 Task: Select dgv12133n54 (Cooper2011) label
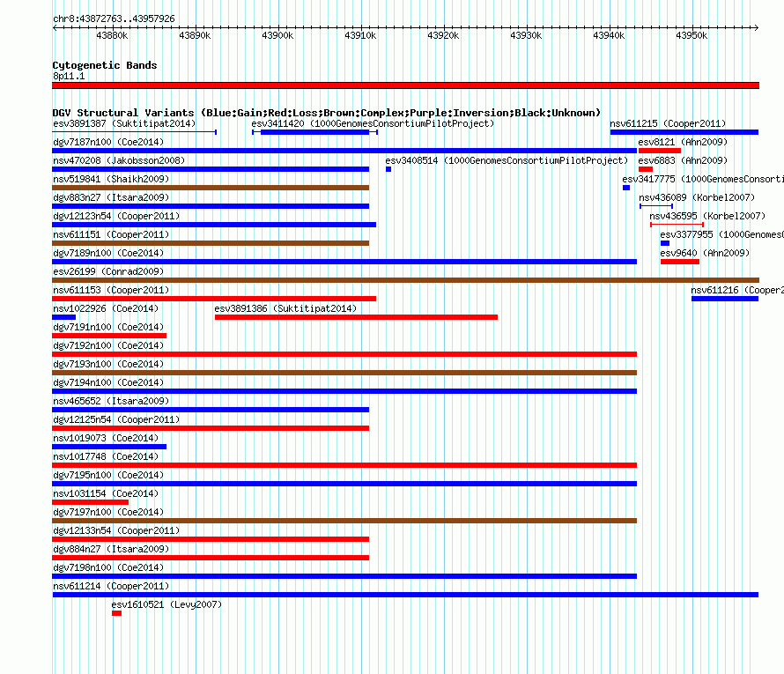pos(116,530)
